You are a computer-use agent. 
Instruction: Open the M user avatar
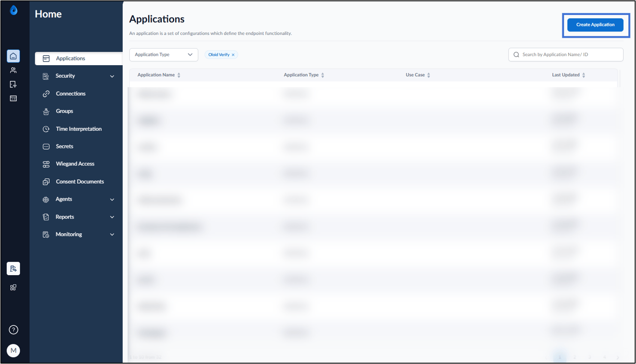coord(14,350)
